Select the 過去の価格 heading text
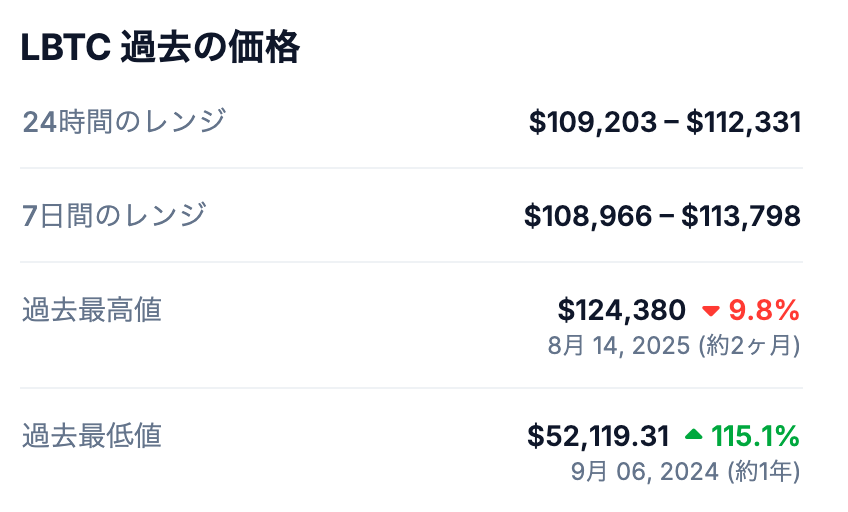848x512 pixels. tap(209, 47)
